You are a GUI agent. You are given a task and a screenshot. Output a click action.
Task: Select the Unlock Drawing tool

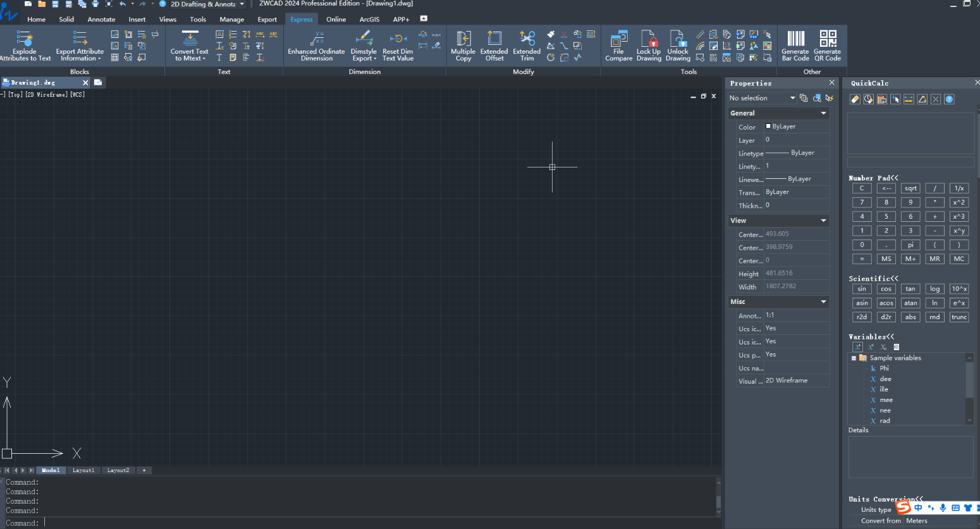(x=677, y=45)
